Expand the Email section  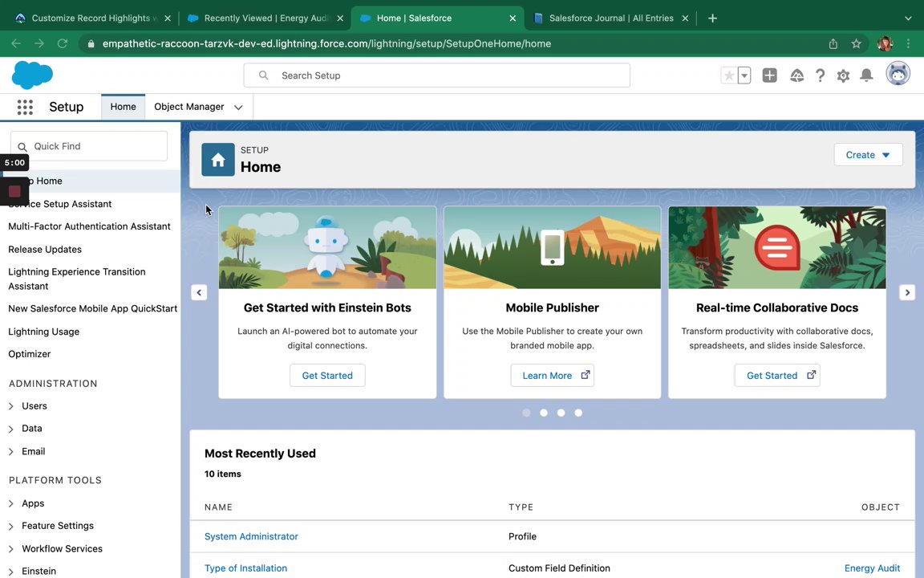point(11,452)
